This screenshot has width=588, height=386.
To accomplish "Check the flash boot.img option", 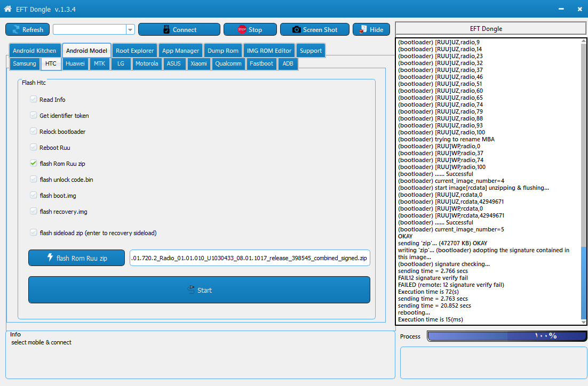I will click(x=34, y=195).
